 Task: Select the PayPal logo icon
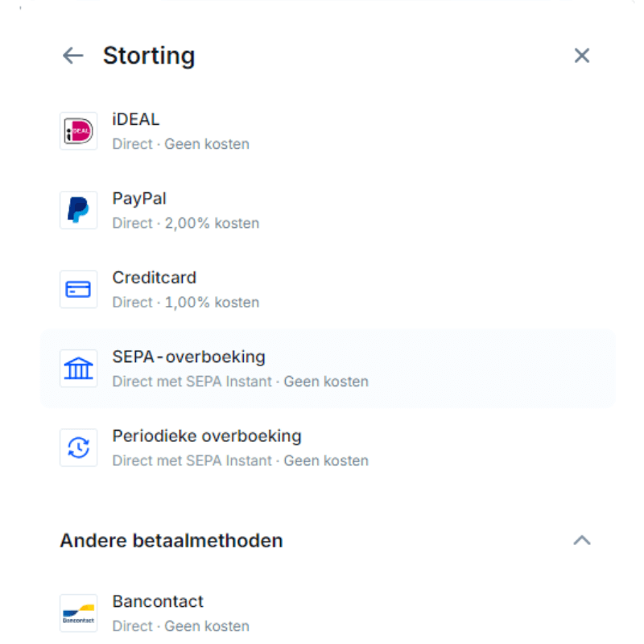coord(78,209)
